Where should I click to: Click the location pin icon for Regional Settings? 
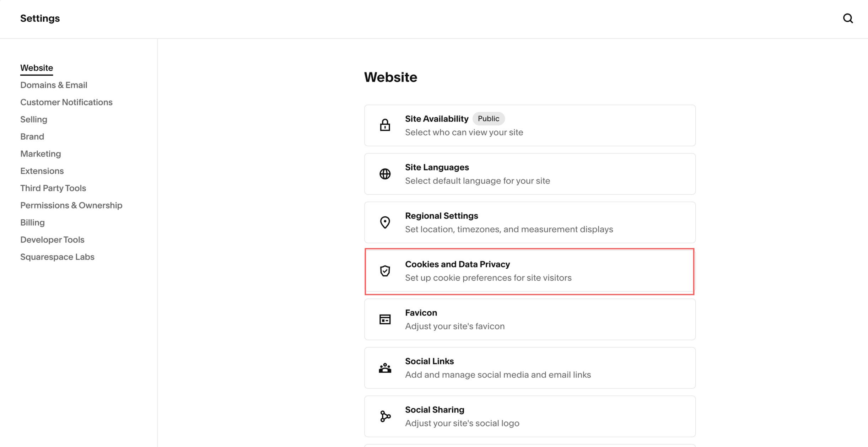click(385, 222)
